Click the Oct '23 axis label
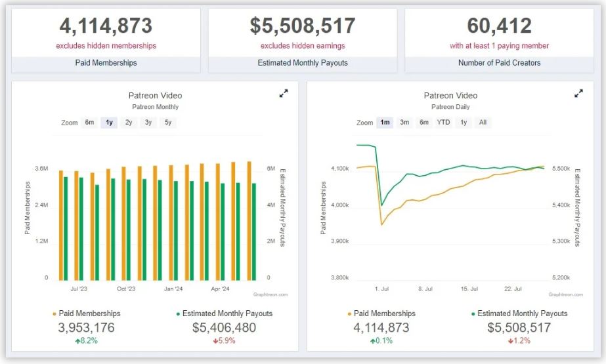 (126, 289)
